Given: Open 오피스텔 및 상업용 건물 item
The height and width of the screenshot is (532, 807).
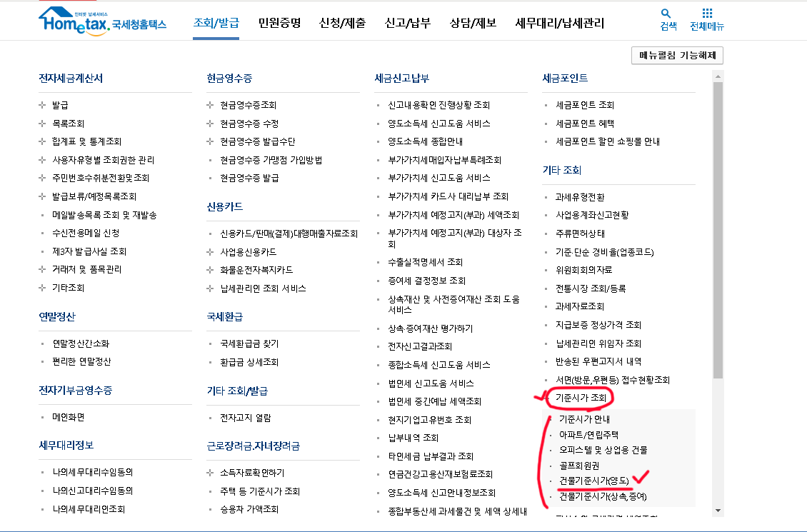Looking at the screenshot, I should pos(603,450).
